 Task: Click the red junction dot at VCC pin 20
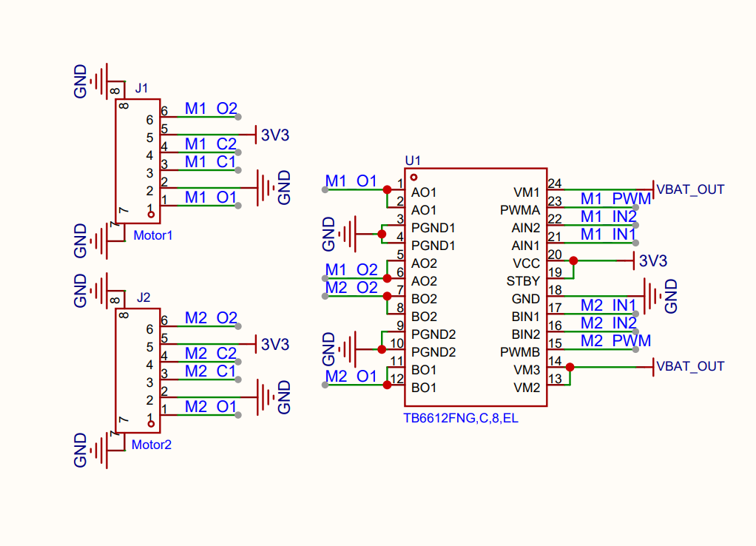[573, 261]
